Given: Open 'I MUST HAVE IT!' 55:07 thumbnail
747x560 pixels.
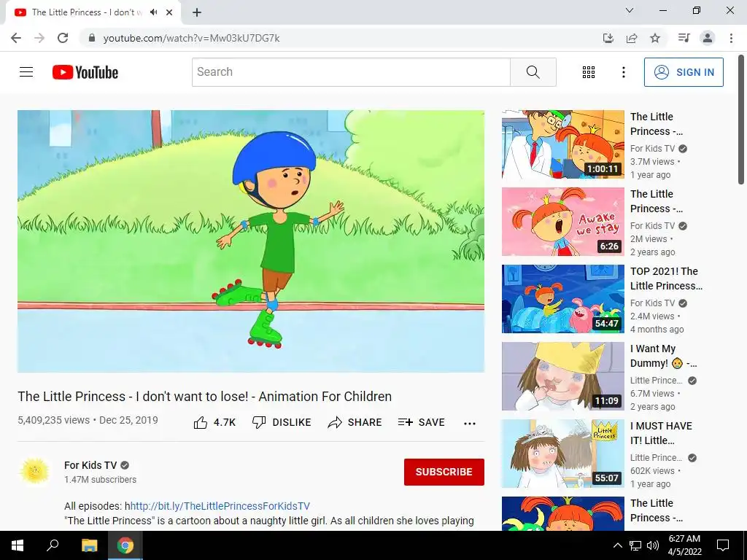Looking at the screenshot, I should [562, 454].
